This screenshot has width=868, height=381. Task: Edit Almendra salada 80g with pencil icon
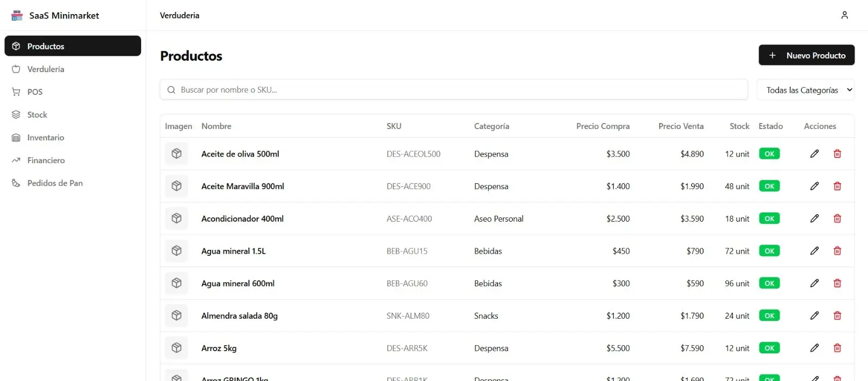click(814, 315)
